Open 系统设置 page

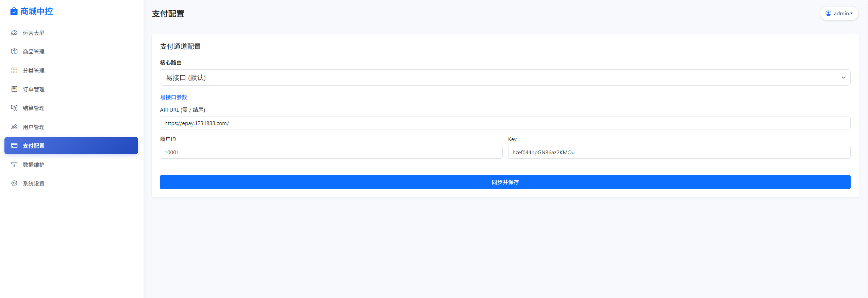tap(71, 183)
